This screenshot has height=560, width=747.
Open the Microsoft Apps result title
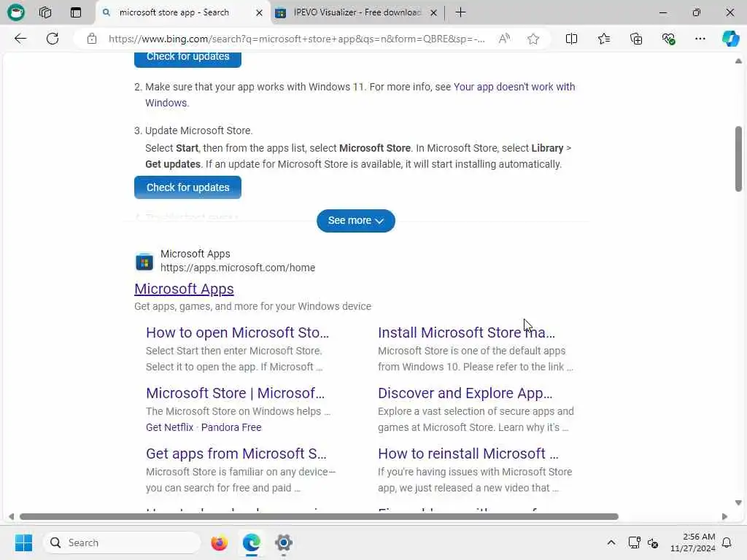[184, 289]
